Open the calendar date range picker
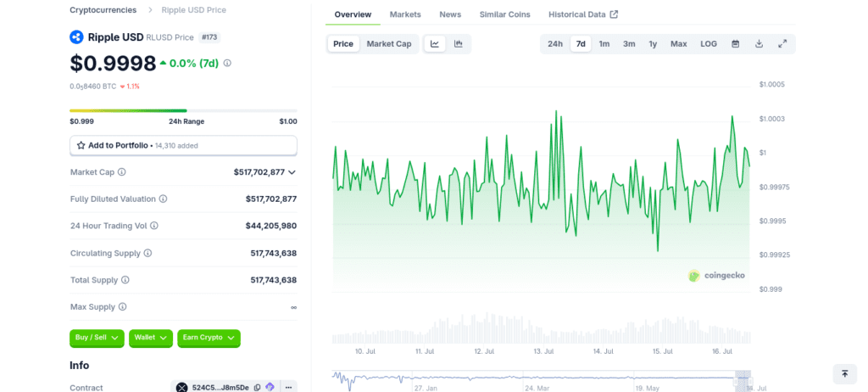This screenshot has width=868, height=392. [736, 44]
